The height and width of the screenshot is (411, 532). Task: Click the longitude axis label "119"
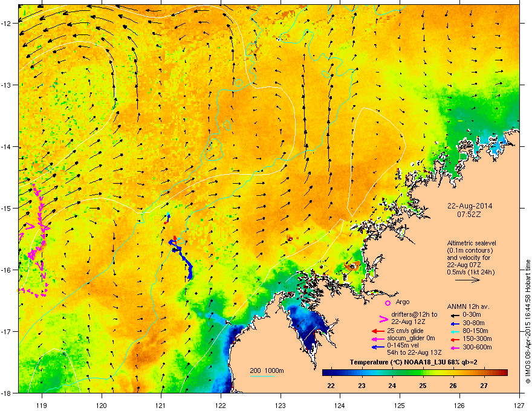pyautogui.click(x=42, y=405)
